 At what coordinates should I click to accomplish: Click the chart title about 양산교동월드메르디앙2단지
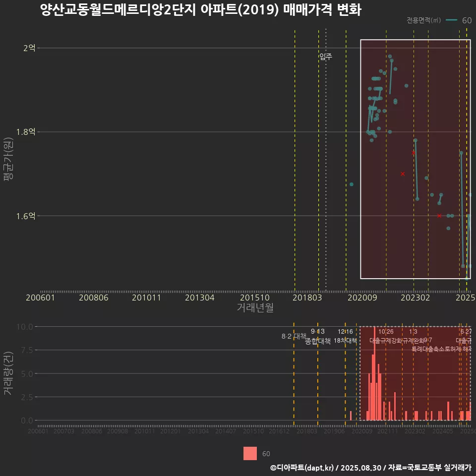pyautogui.click(x=201, y=10)
